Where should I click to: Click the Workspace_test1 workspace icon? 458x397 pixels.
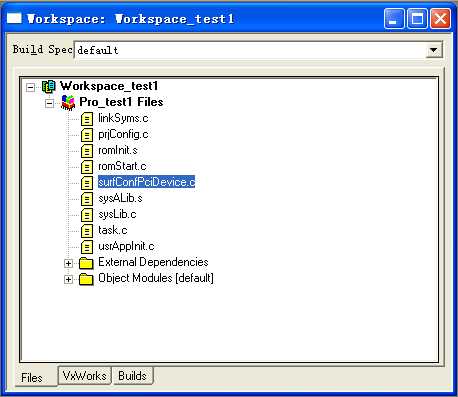49,87
